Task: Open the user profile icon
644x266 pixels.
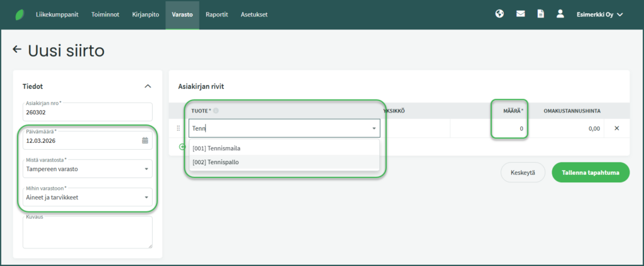Action: coord(560,14)
